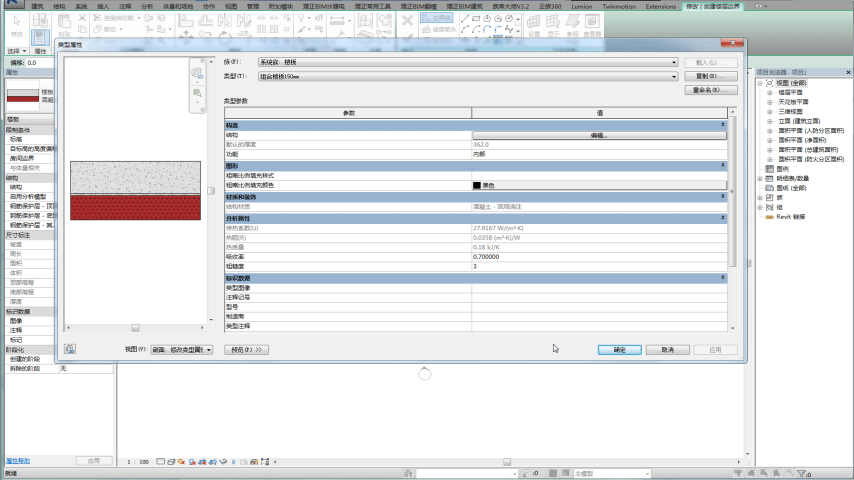Click the 类型注释 value cell
Image resolution: width=854 pixels, height=480 pixels.
pyautogui.click(x=599, y=326)
